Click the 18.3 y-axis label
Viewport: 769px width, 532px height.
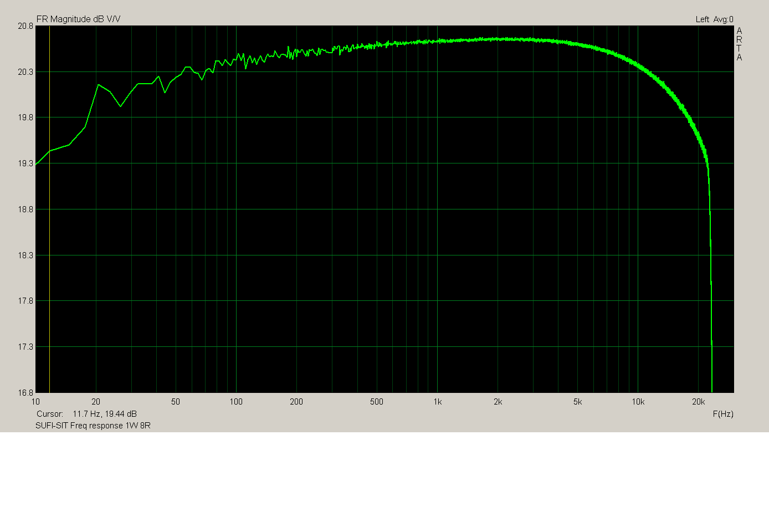[x=25, y=255]
